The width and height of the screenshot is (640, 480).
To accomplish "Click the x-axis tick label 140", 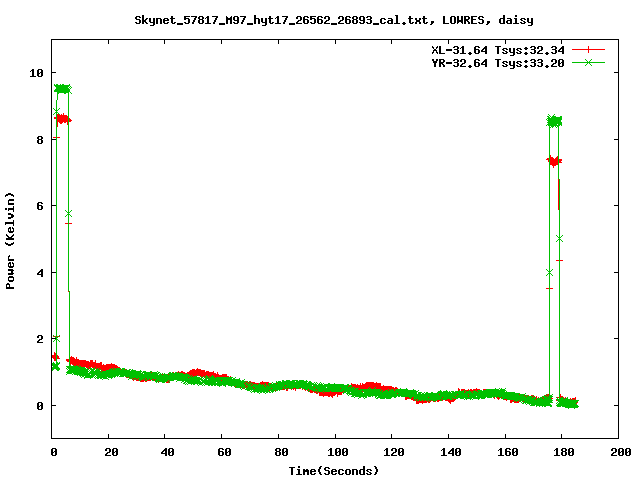I will [451, 452].
